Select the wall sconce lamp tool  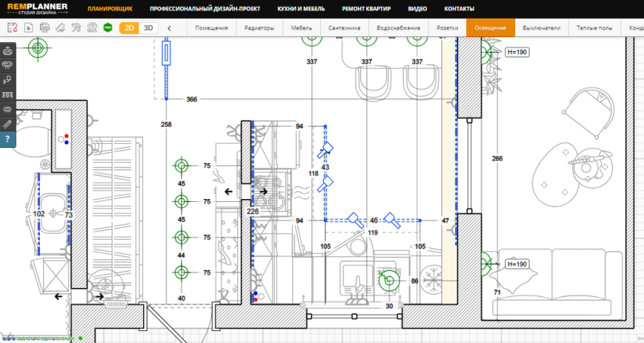pyautogui.click(x=8, y=79)
